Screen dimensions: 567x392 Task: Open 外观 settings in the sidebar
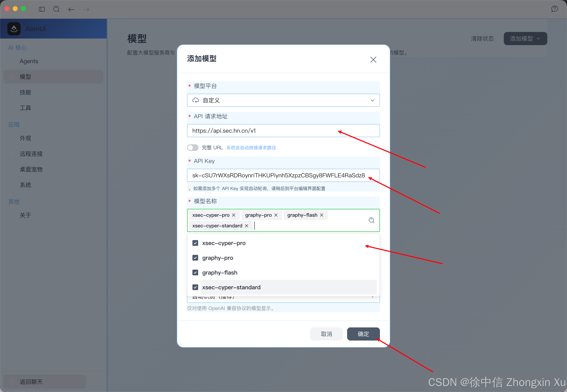[53, 138]
